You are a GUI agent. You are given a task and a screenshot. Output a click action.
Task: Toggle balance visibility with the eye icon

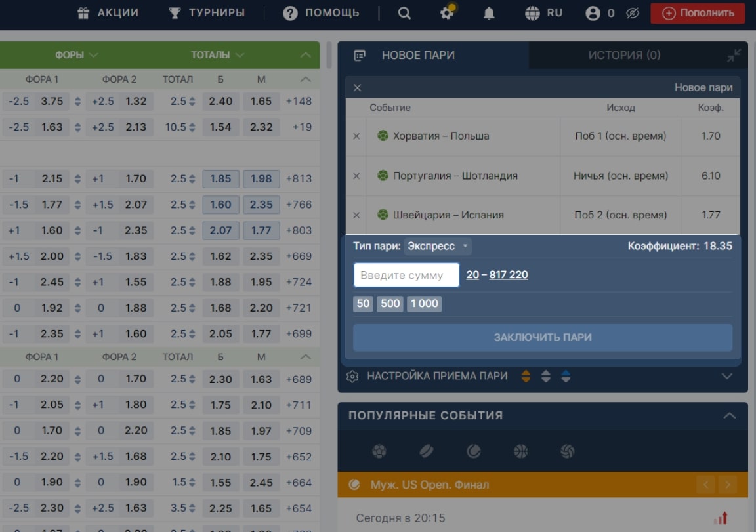pos(632,13)
